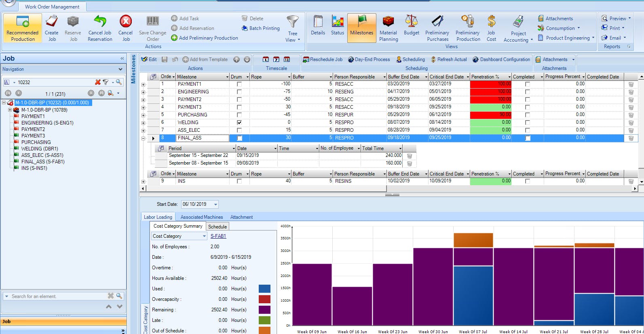The width and height of the screenshot is (644, 334).
Task: Open the Budget scales icon
Action: click(411, 22)
